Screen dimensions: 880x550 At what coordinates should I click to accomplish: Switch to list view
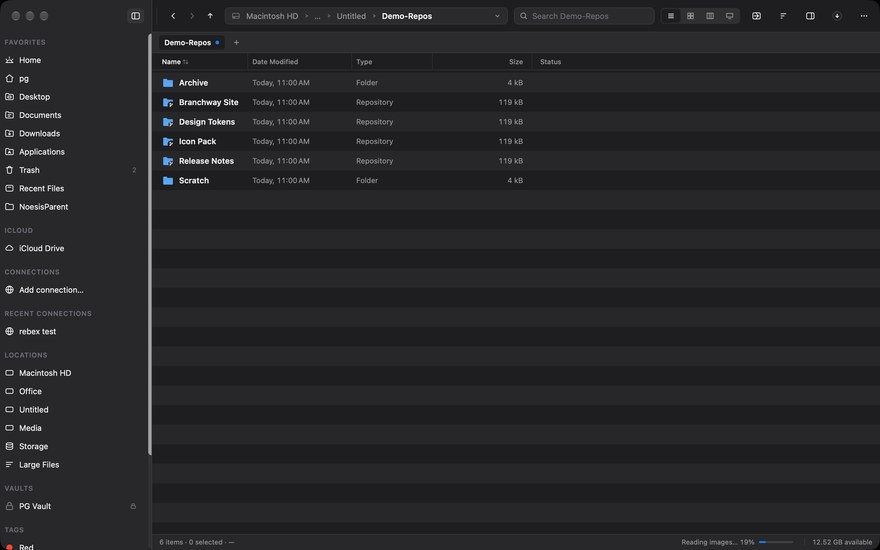pos(671,16)
